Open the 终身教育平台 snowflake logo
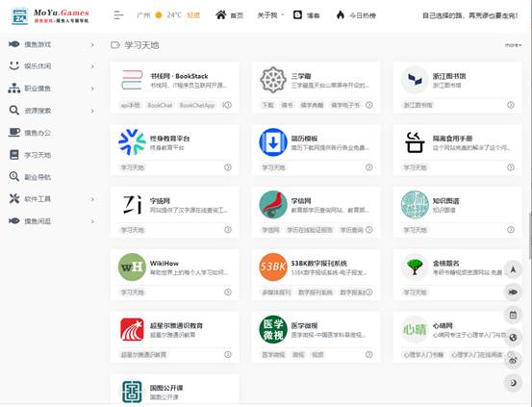The width and height of the screenshot is (532, 407). click(132, 142)
